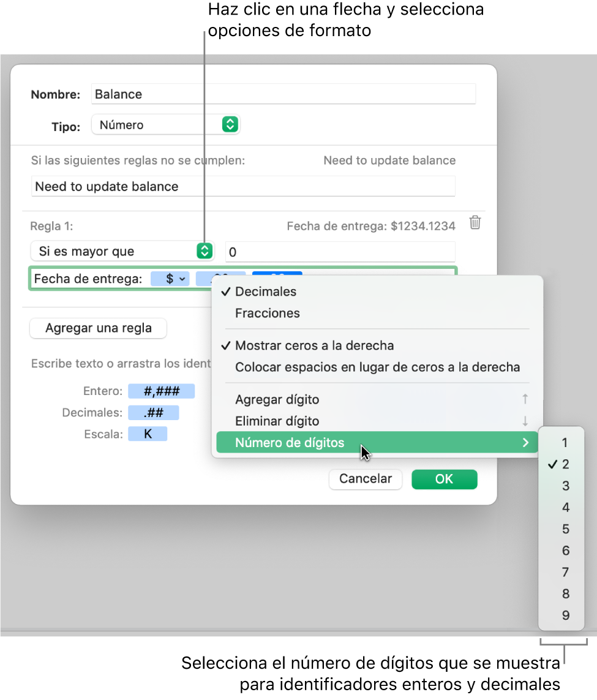Confirm with the OK button

click(445, 479)
